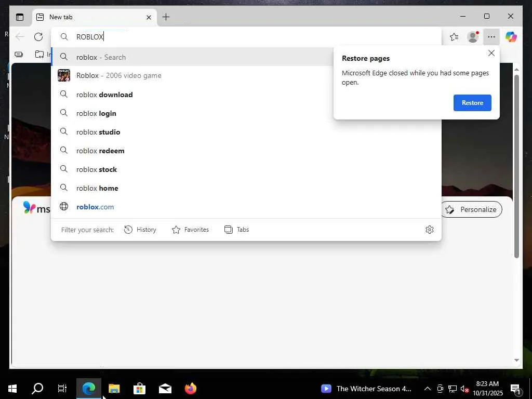The width and height of the screenshot is (532, 399).
Task: Open the notification center icon
Action: point(515,389)
